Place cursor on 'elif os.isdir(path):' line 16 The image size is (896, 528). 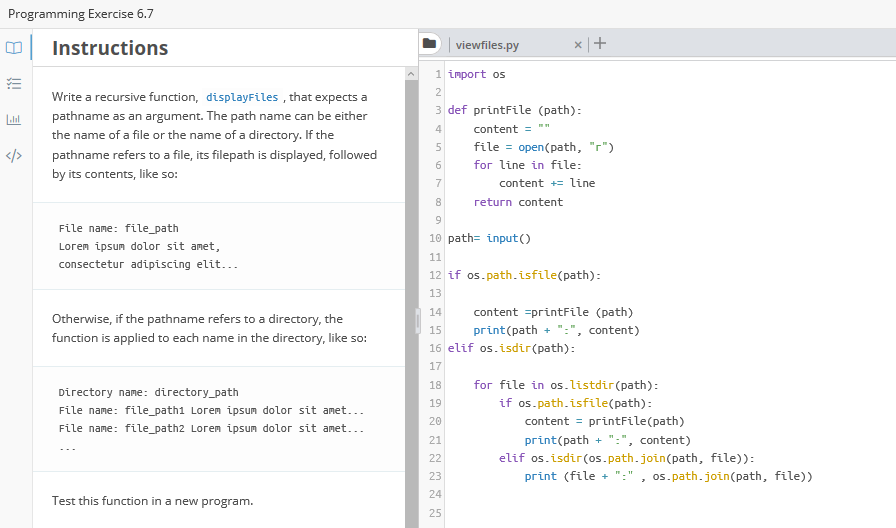coord(511,349)
